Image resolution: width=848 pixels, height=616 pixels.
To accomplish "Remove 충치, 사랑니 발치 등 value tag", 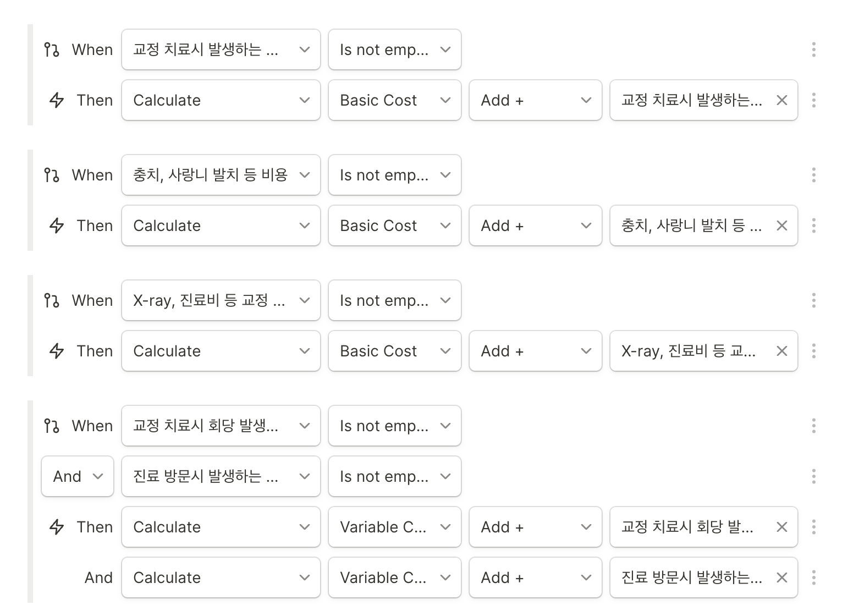I will click(781, 226).
